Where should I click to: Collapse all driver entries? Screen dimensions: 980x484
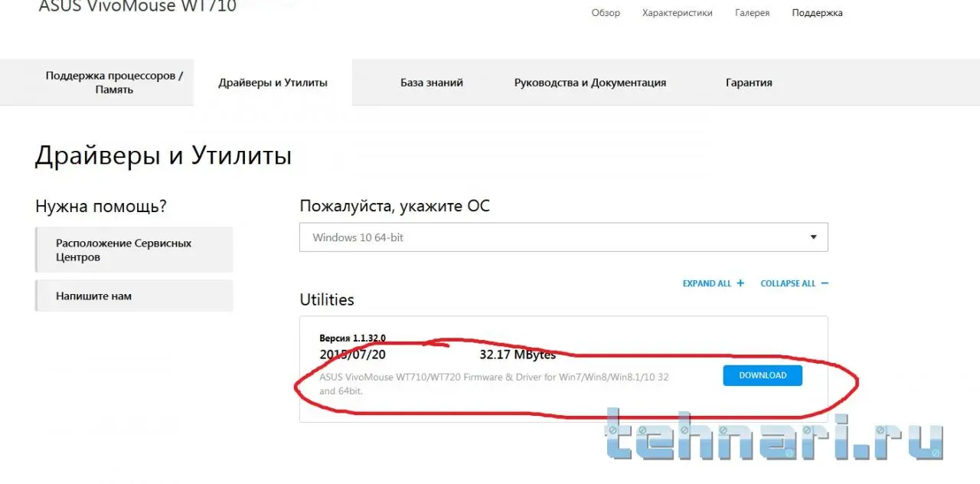pyautogui.click(x=794, y=283)
